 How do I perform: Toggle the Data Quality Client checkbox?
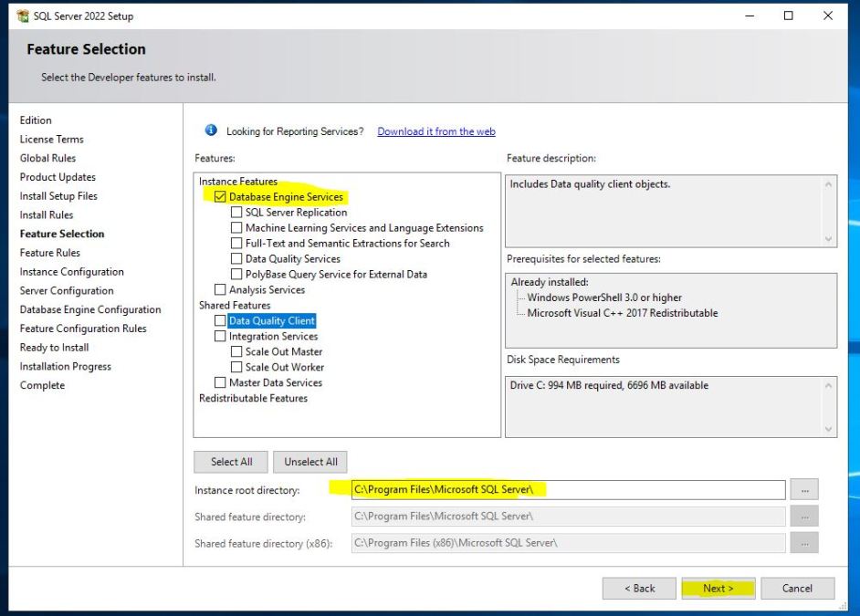(219, 320)
